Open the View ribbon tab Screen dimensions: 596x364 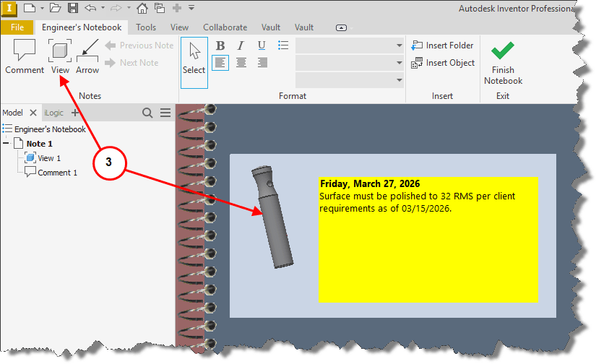click(x=179, y=27)
